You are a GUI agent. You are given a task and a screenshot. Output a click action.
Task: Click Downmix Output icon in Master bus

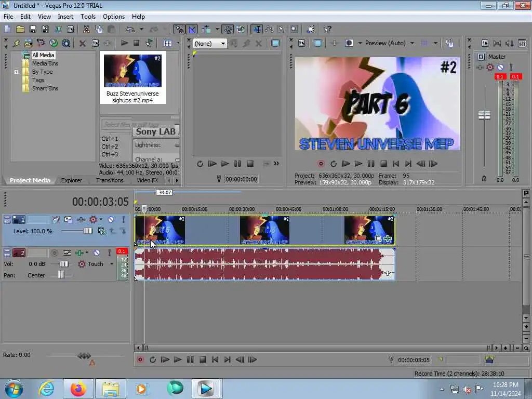pyautogui.click(x=497, y=43)
